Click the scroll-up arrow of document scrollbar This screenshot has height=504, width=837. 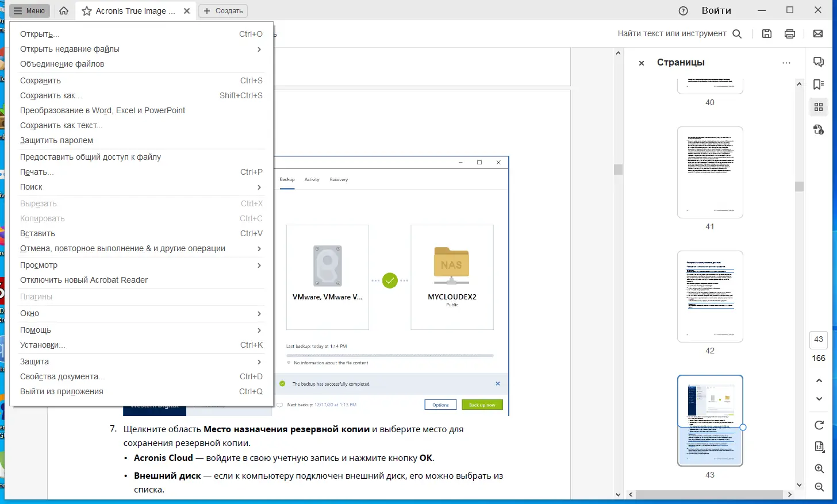[618, 53]
